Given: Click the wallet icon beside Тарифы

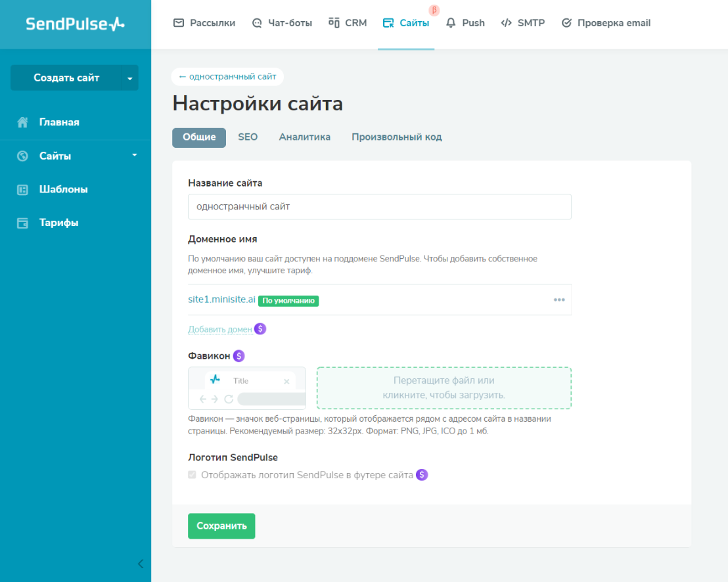Looking at the screenshot, I should (22, 223).
